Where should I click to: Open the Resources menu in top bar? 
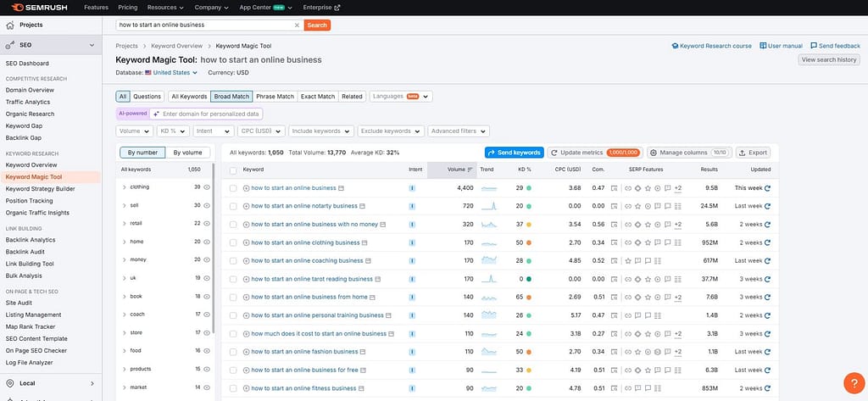164,8
